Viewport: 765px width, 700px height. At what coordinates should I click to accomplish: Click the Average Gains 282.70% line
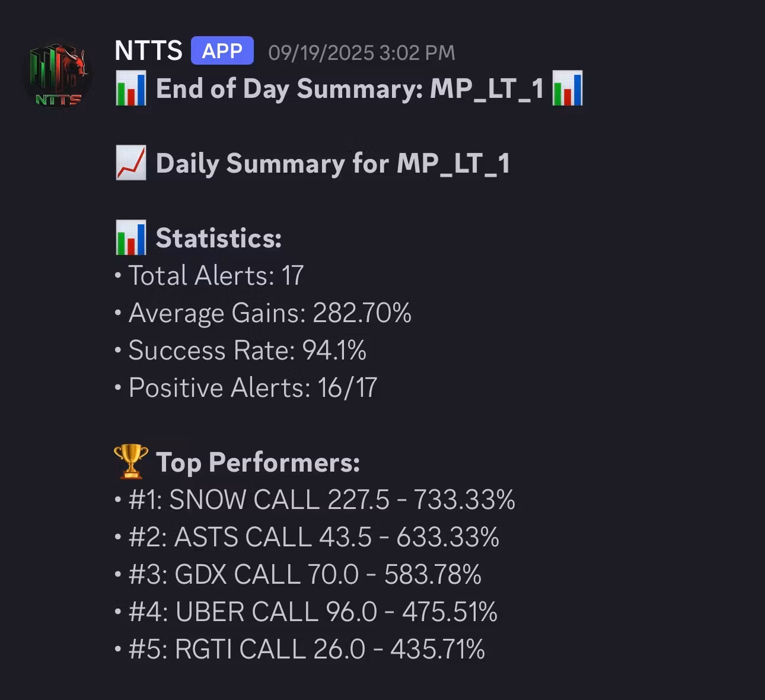[x=270, y=313]
